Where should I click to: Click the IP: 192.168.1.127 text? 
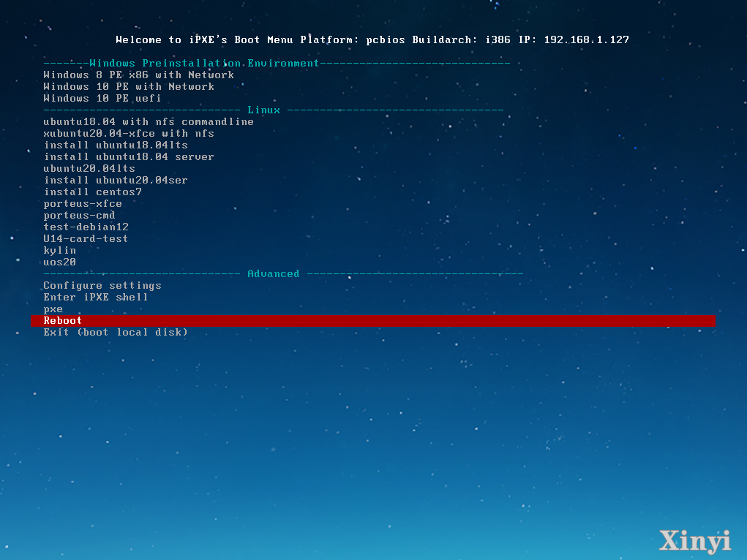tap(574, 39)
